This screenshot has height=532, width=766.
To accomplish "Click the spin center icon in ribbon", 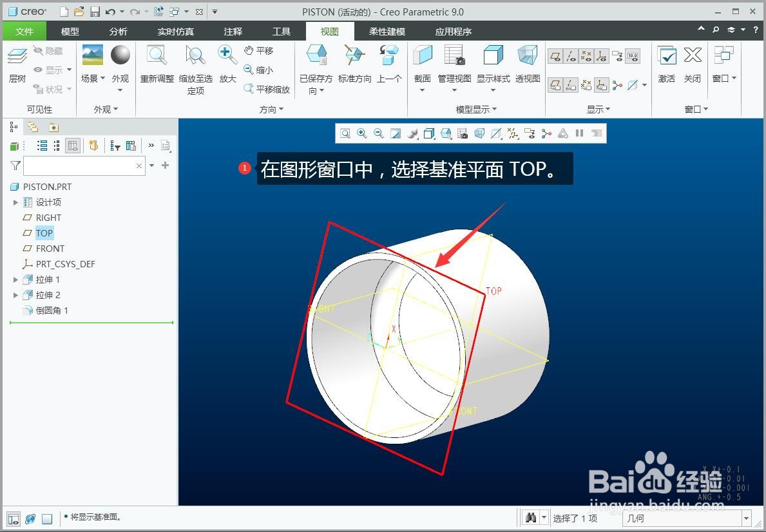I will pos(617,85).
